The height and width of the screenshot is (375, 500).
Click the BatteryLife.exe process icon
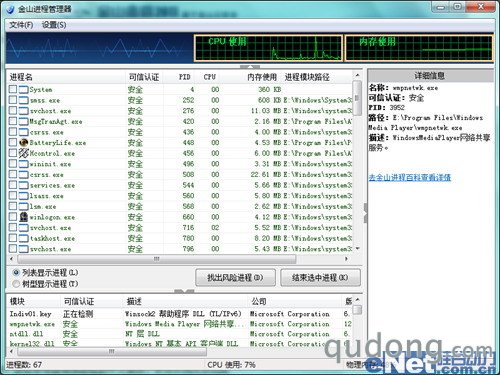(23, 143)
